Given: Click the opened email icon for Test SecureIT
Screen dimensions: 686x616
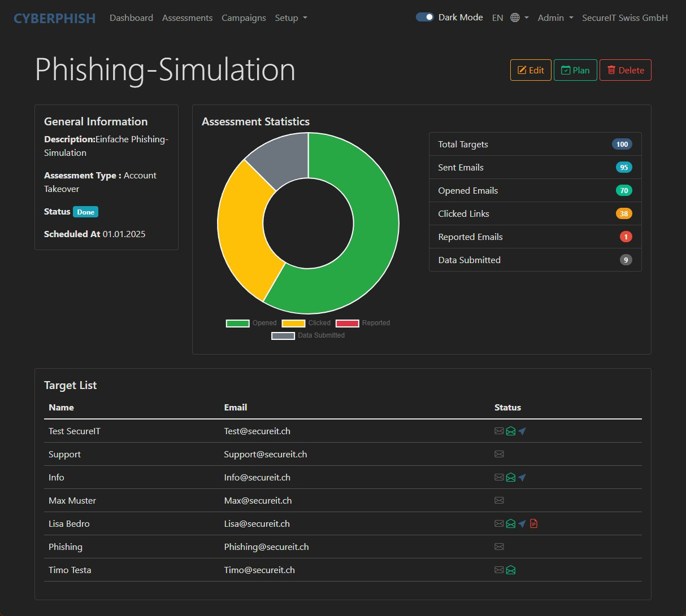Looking at the screenshot, I should 511,431.
